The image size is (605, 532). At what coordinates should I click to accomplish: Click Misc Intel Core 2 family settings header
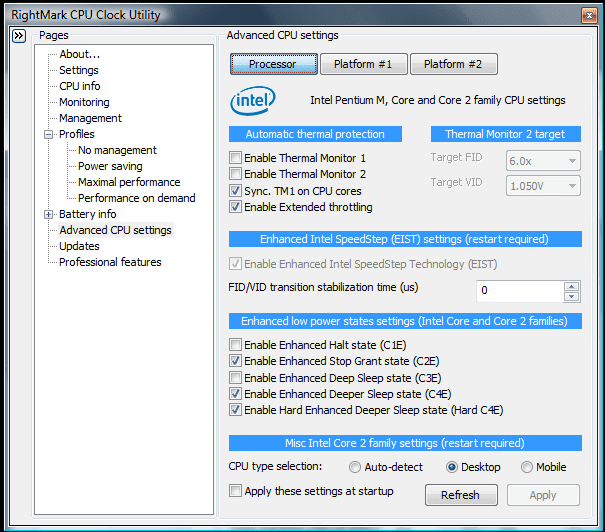405,443
